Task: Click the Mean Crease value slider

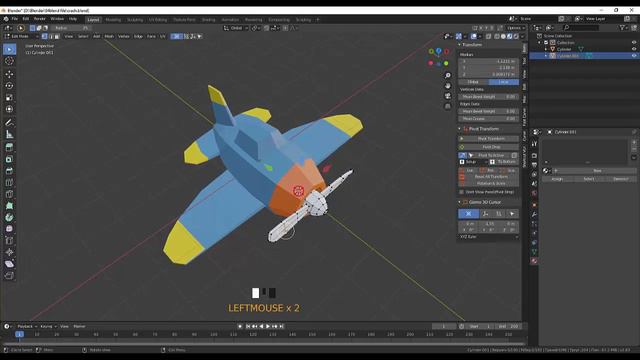Action: (x=489, y=119)
